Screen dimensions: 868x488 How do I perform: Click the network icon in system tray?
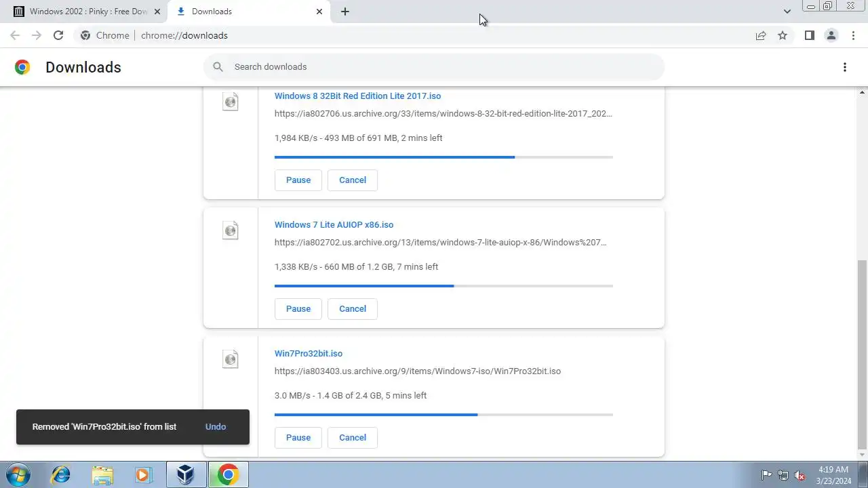[x=783, y=475]
